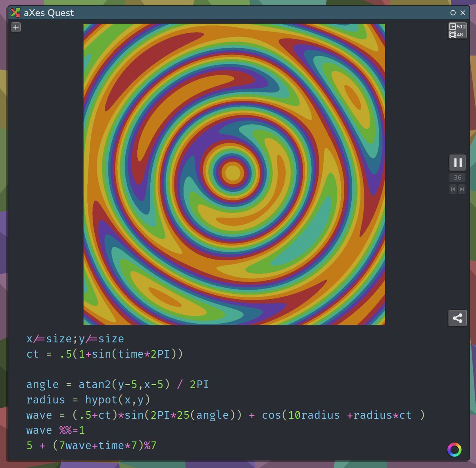Click code line 'wave %%=1'
This screenshot has height=468, width=476.
pyautogui.click(x=56, y=430)
